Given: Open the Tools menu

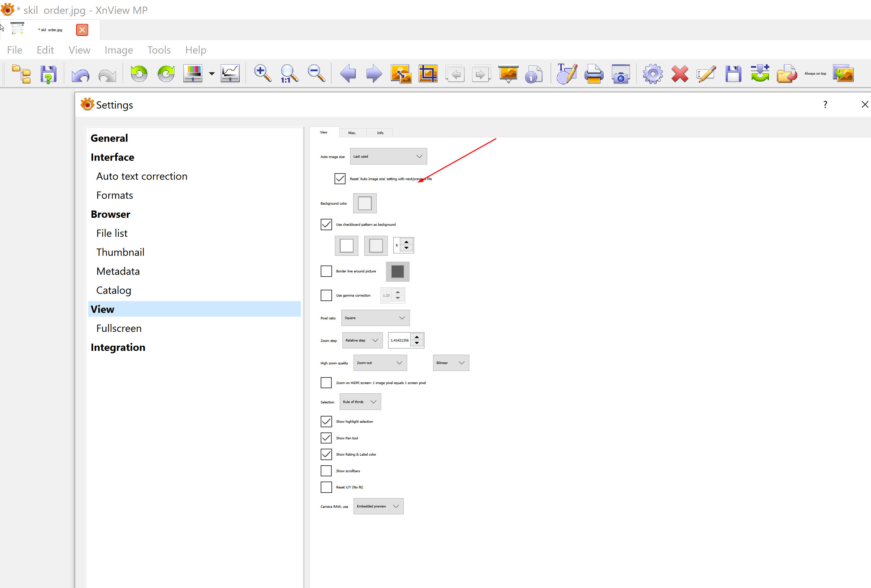Looking at the screenshot, I should (159, 50).
